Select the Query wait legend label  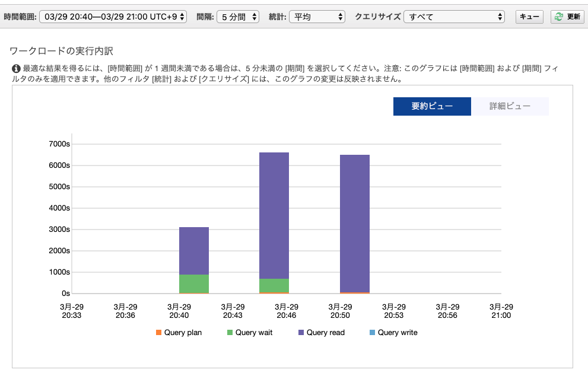point(254,333)
